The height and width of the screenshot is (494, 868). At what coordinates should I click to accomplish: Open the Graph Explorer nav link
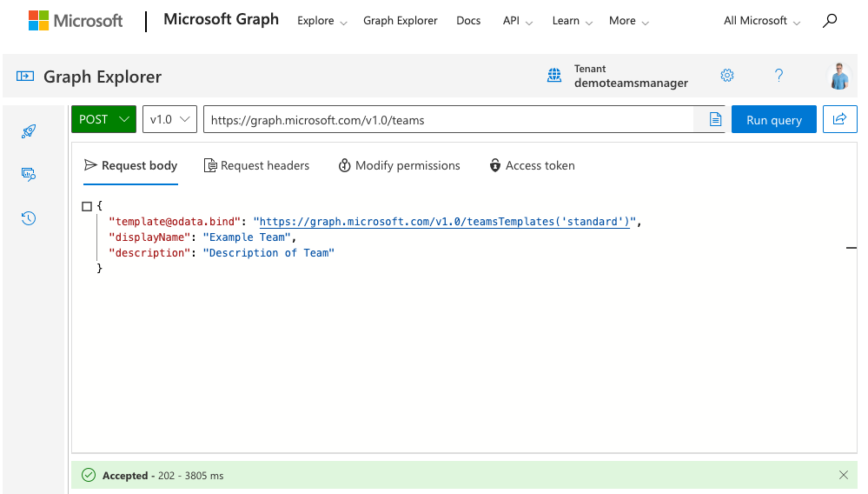pos(401,21)
